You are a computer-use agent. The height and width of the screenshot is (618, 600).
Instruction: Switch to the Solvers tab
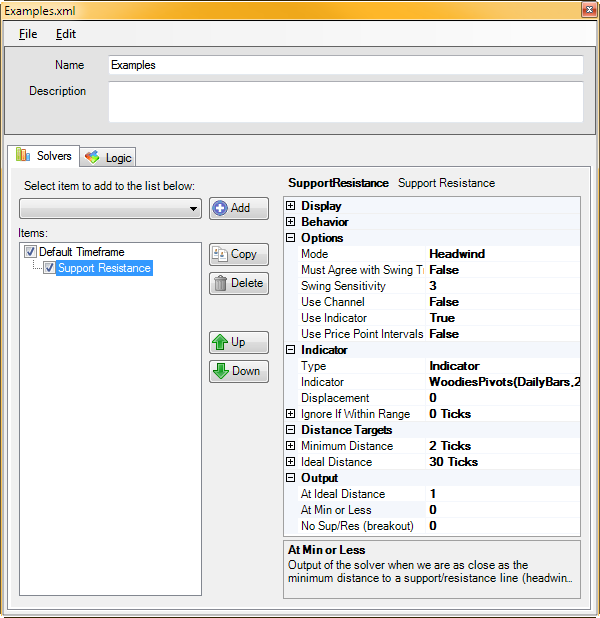pyautogui.click(x=43, y=156)
